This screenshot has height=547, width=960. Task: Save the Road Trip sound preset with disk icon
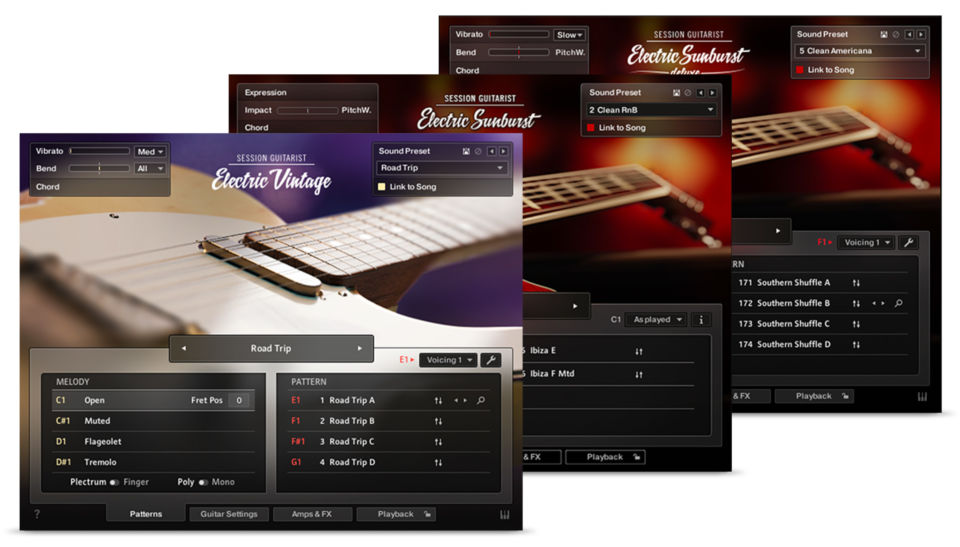coord(466,151)
